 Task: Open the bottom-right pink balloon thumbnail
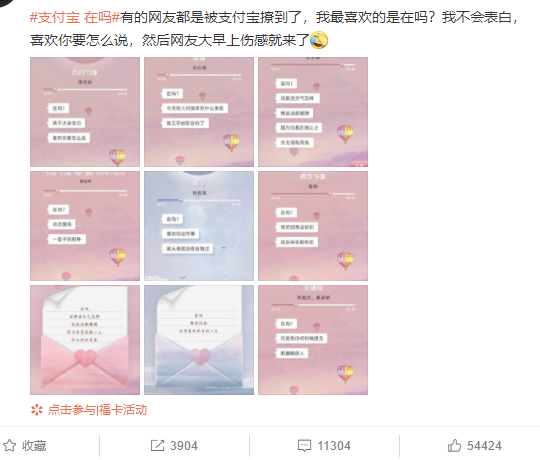313,340
